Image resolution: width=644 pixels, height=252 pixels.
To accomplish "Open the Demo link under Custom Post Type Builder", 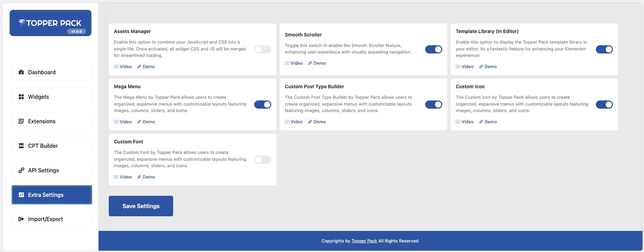I will tap(319, 122).
